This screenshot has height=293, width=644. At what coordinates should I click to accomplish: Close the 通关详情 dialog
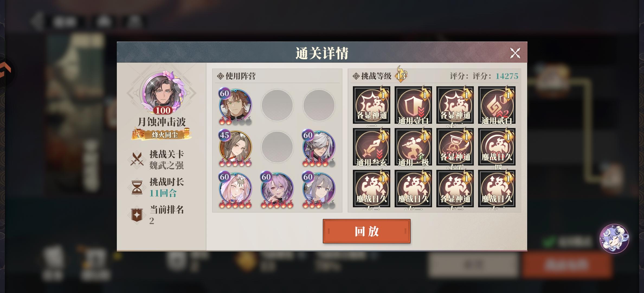tap(515, 53)
